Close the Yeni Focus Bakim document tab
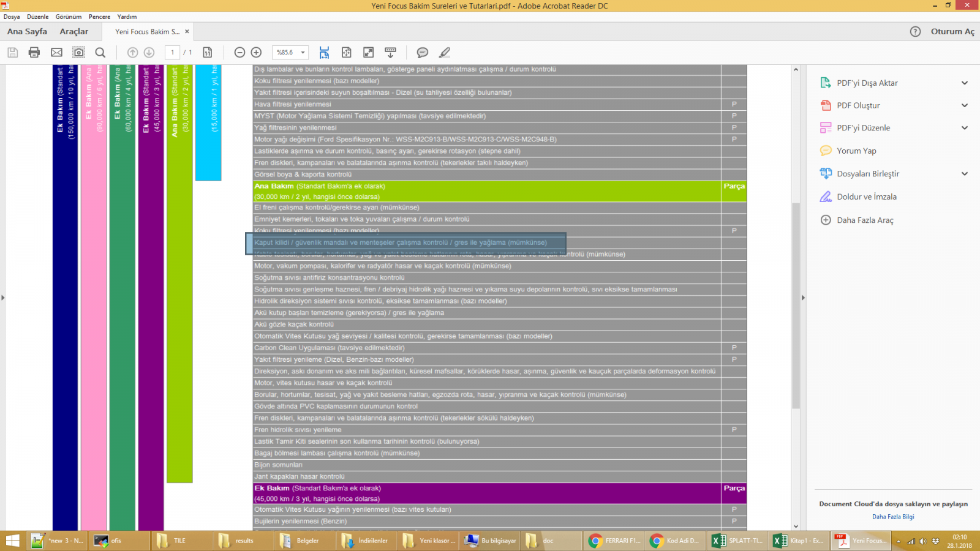The height and width of the screenshot is (551, 980). pyautogui.click(x=187, y=32)
